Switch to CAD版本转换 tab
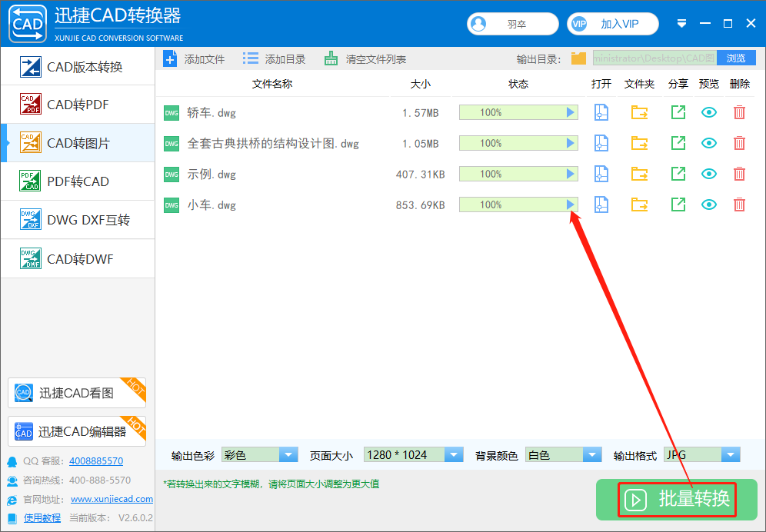Image resolution: width=766 pixels, height=532 pixels. pos(78,66)
